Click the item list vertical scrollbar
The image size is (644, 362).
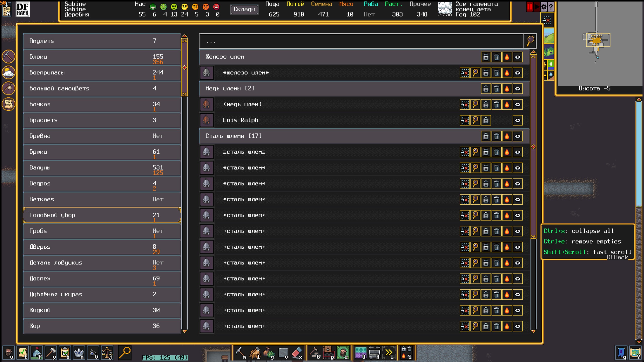[x=533, y=146]
